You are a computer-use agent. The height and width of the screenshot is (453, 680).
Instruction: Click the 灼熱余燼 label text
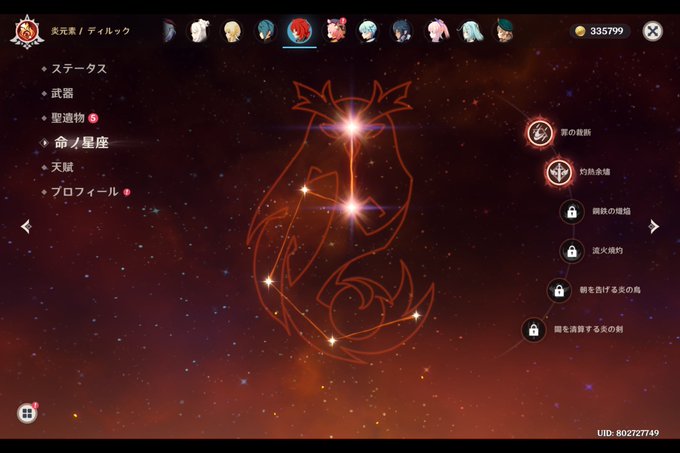pos(595,172)
